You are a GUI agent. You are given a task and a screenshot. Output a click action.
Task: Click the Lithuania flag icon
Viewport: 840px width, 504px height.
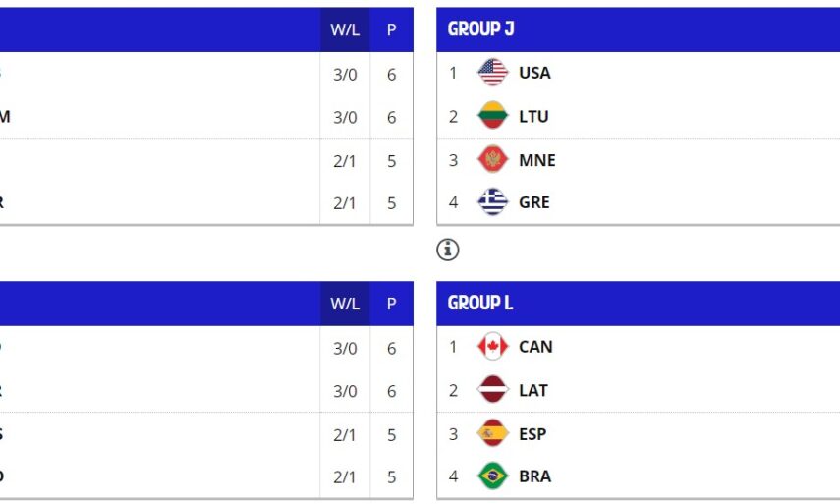click(x=492, y=116)
